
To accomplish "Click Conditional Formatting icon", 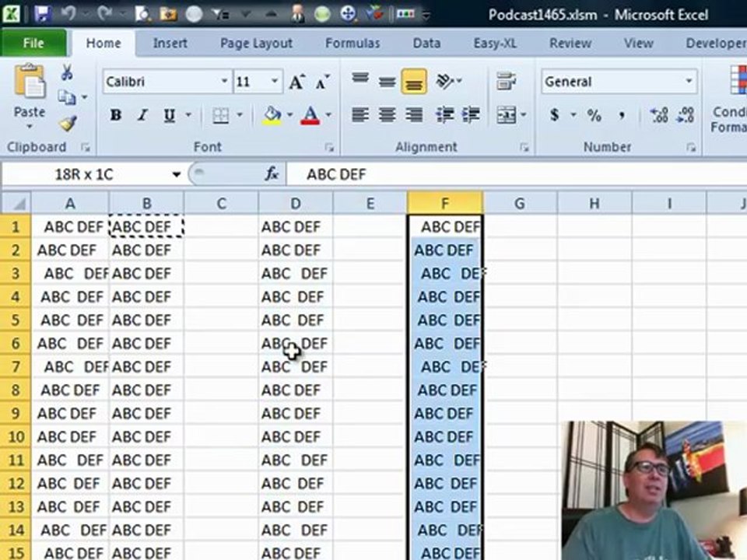I will point(738,80).
